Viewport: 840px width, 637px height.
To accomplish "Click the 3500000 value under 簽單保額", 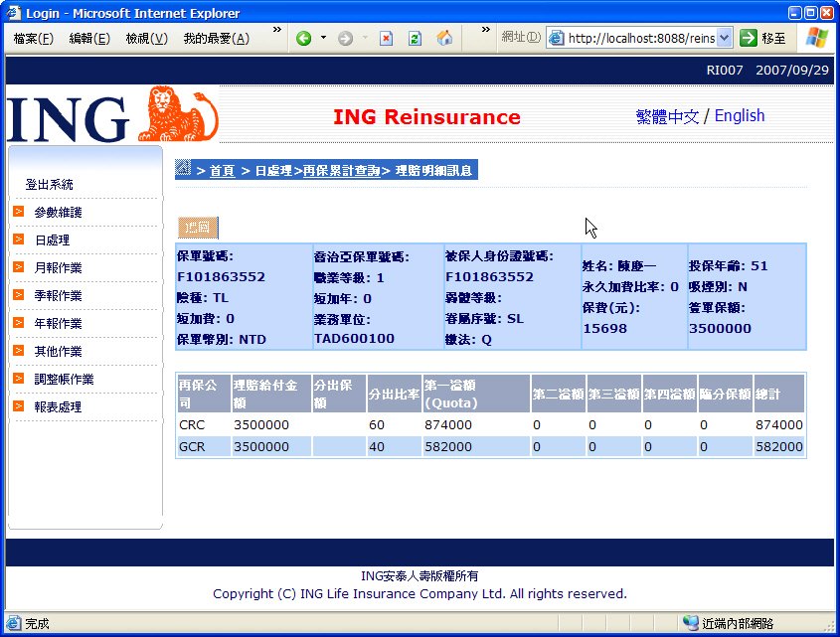I will [720, 328].
